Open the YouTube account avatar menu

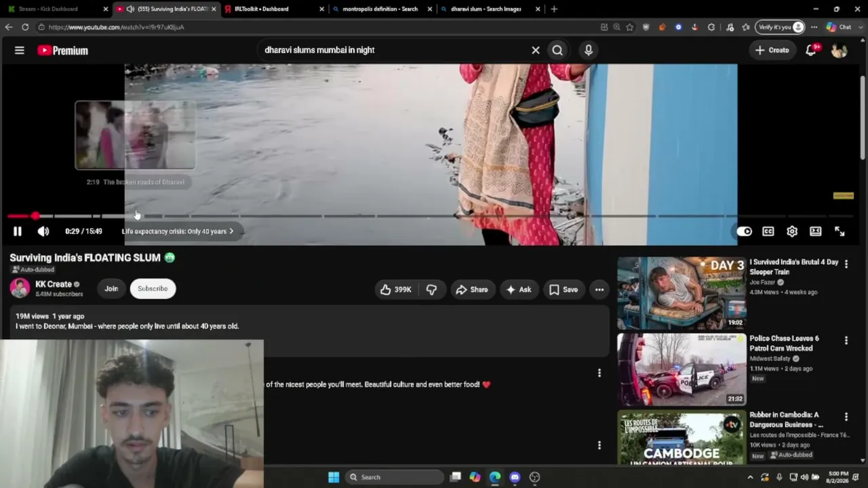840,50
